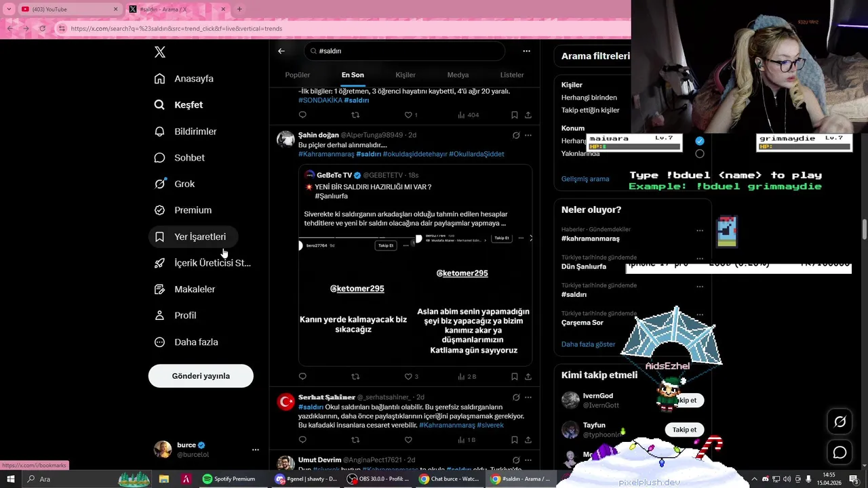Share the tweet with 404 views
Image resolution: width=868 pixels, height=488 pixels.
pyautogui.click(x=528, y=115)
